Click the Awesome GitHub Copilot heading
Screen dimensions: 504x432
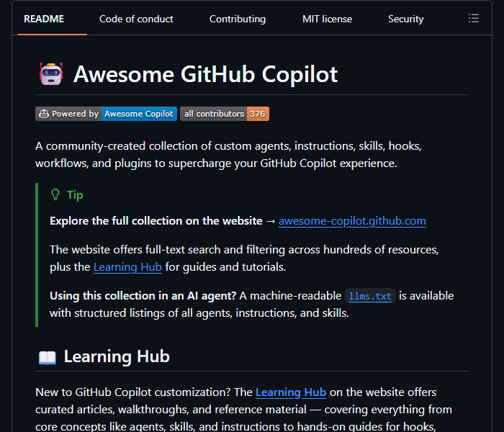[205, 74]
